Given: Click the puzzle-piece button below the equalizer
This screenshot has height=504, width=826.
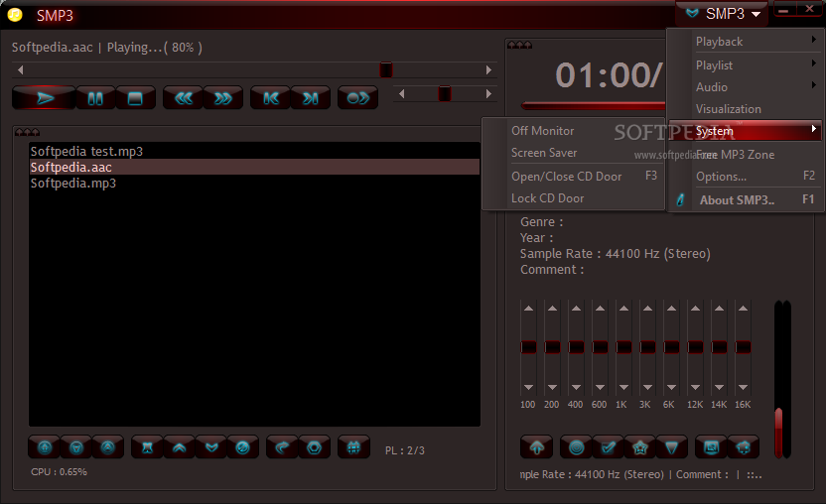Looking at the screenshot, I should (744, 447).
